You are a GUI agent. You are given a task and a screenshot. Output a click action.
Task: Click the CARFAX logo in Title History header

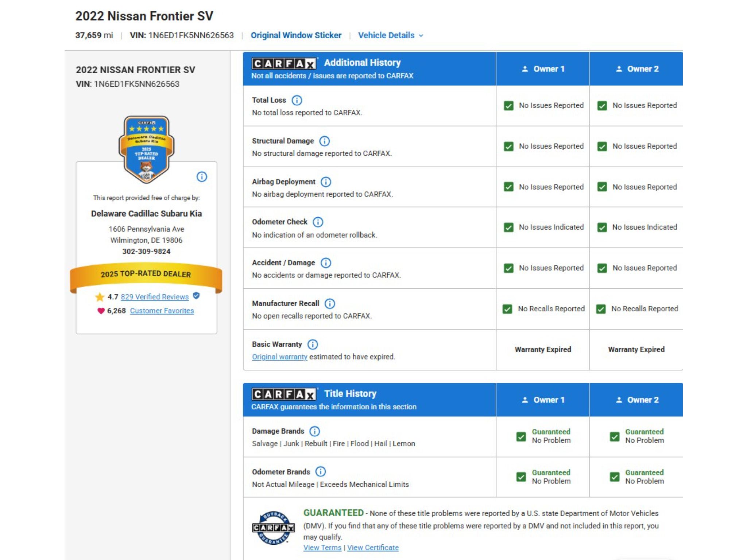click(284, 394)
